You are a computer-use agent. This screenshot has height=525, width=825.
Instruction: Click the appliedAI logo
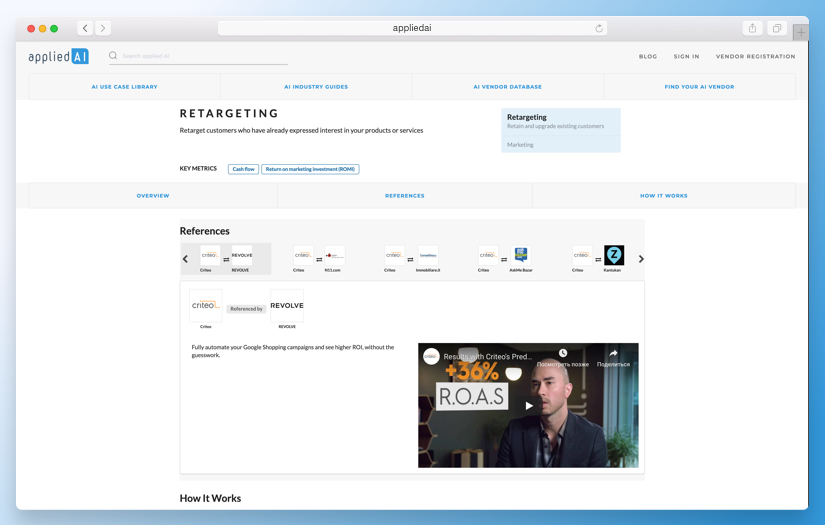click(58, 56)
